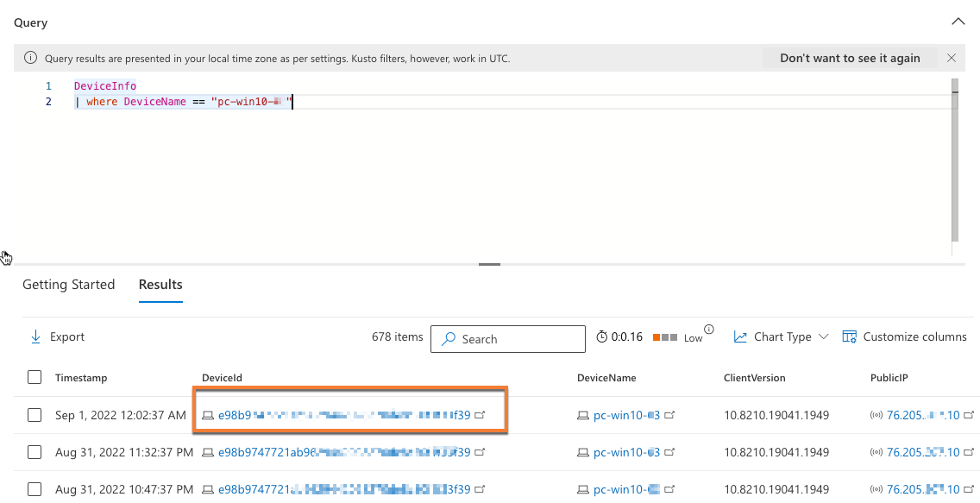Image resolution: width=980 pixels, height=503 pixels.
Task: Click into query line 2 where clause
Action: click(x=183, y=101)
